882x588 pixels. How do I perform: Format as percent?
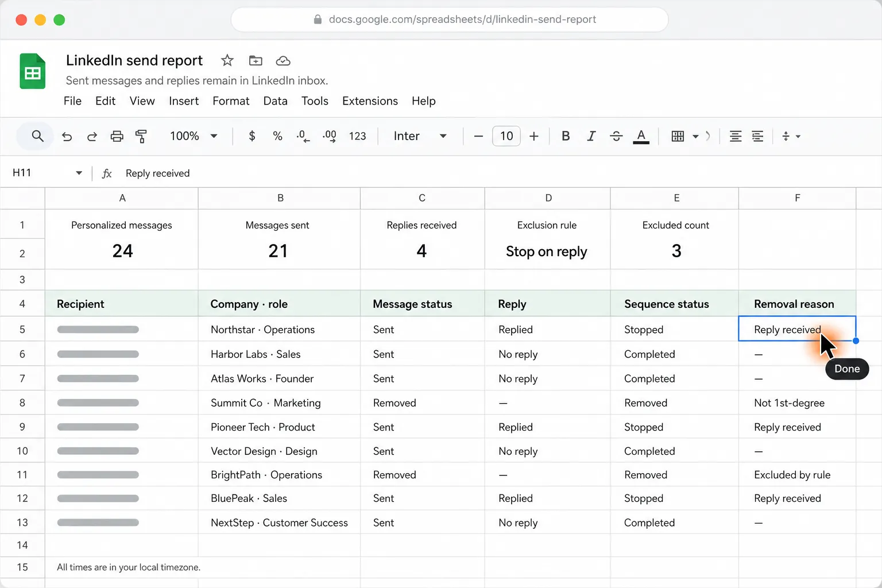(x=278, y=136)
